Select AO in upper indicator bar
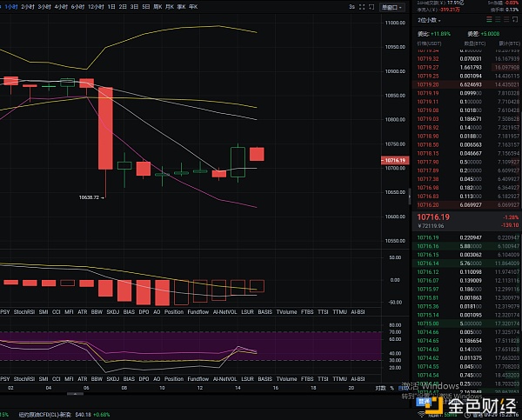Screen dimensions: 522x420 (157, 312)
